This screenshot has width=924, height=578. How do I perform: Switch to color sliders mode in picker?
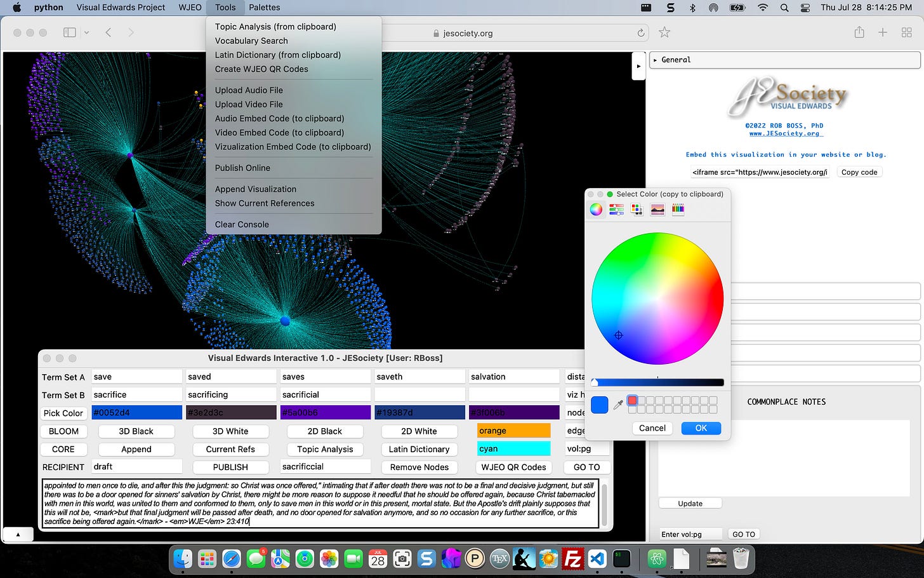click(x=616, y=210)
